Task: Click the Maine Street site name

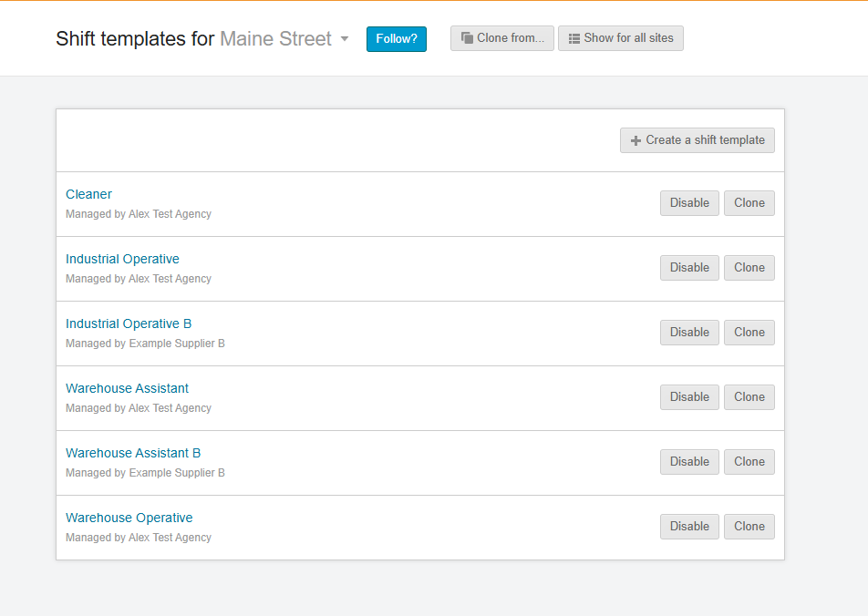Action: [275, 39]
